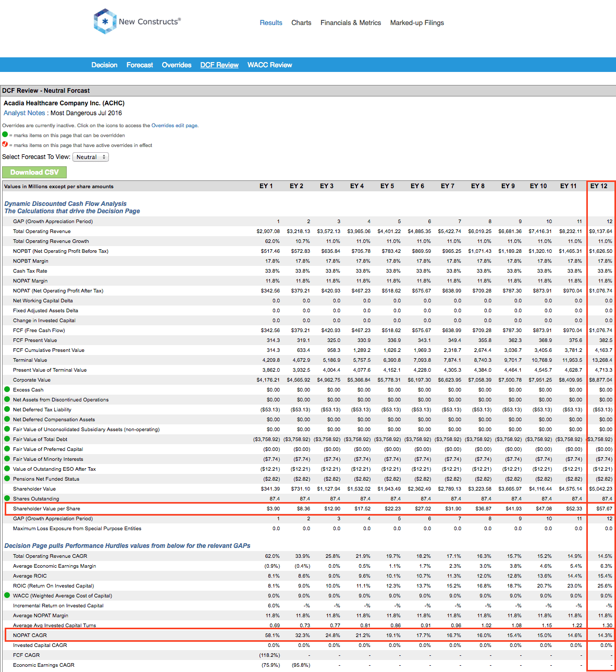Click the NOPAT CAGR row label
The image size is (616, 672).
(30, 636)
